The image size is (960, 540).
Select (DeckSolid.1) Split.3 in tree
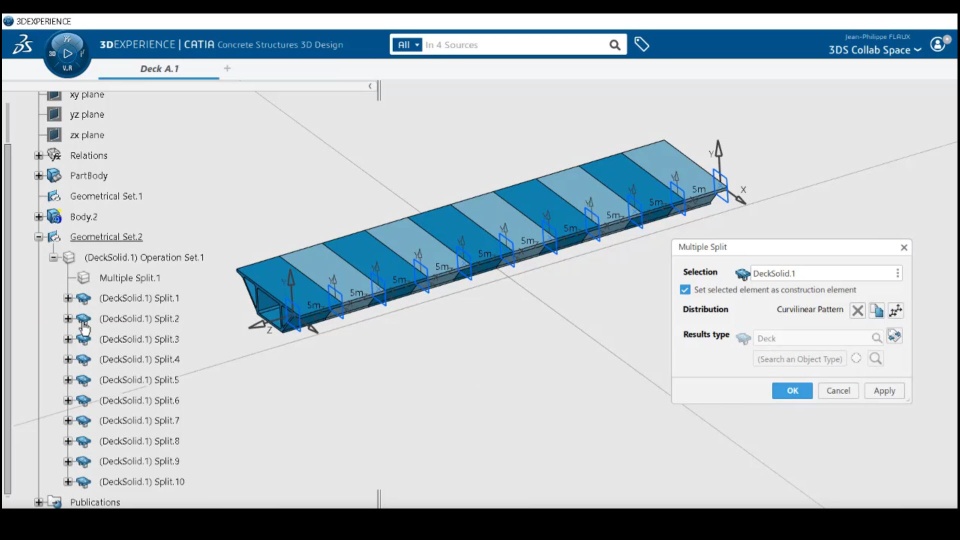pos(139,339)
